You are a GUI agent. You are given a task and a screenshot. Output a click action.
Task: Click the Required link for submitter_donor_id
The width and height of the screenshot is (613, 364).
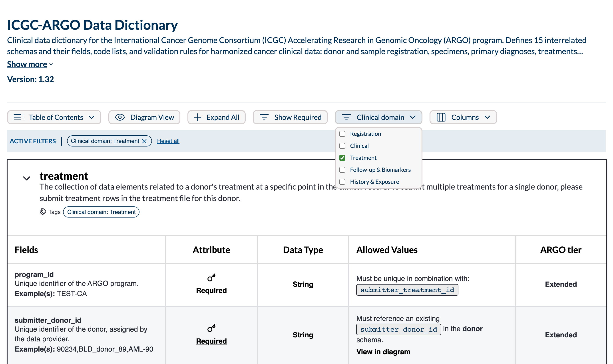tap(211, 341)
